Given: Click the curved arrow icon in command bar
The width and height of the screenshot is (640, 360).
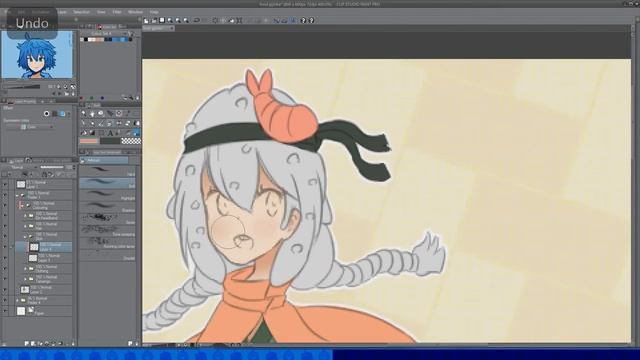Looking at the screenshot, I should 197,20.
